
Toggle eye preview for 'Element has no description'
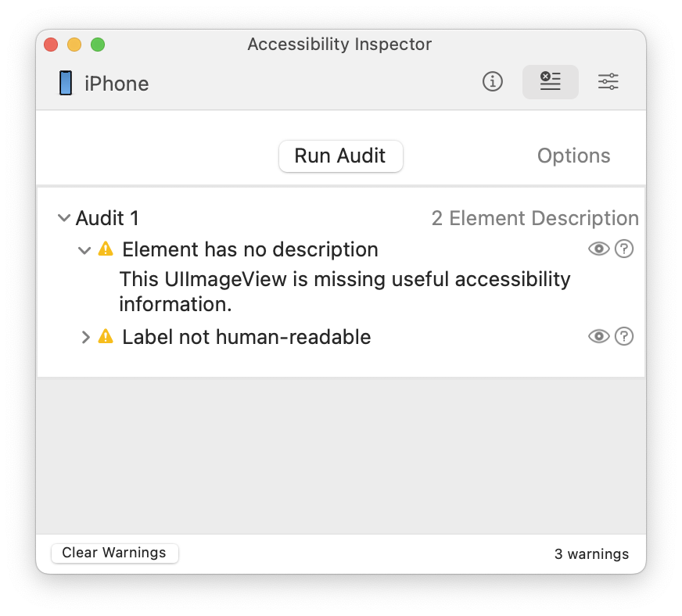(x=598, y=249)
